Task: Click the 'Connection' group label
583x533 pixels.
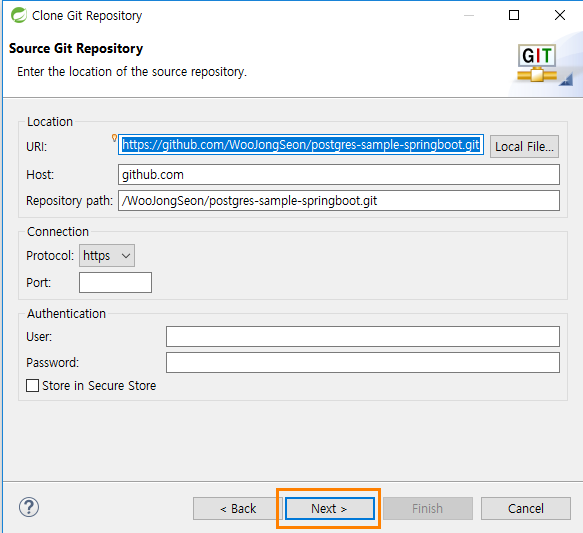Action: click(58, 232)
